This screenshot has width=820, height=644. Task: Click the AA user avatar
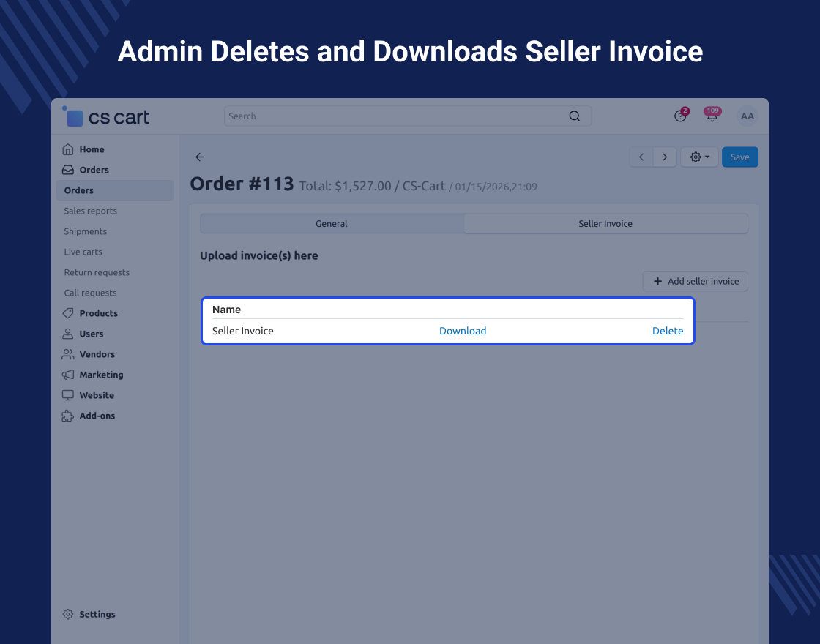pyautogui.click(x=747, y=116)
